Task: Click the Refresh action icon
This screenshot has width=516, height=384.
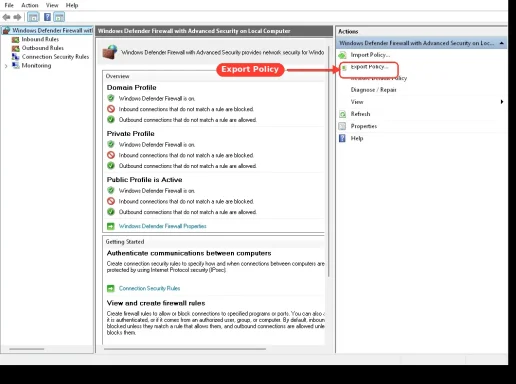Action: [x=342, y=114]
